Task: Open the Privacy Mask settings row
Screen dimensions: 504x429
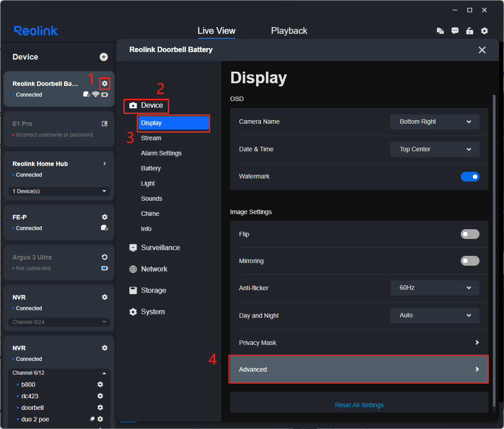Action: [x=359, y=343]
